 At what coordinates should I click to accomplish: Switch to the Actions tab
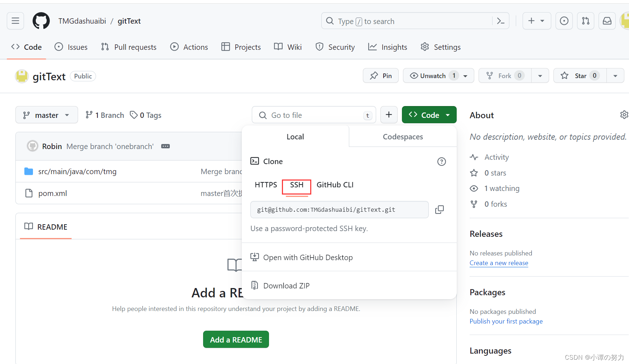[189, 47]
